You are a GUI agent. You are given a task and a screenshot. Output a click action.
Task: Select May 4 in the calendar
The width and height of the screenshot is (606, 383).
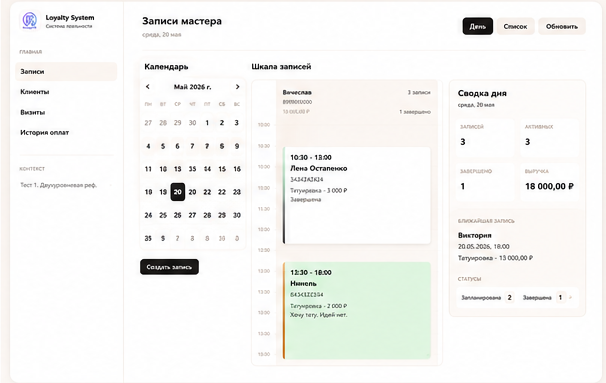tap(148, 146)
